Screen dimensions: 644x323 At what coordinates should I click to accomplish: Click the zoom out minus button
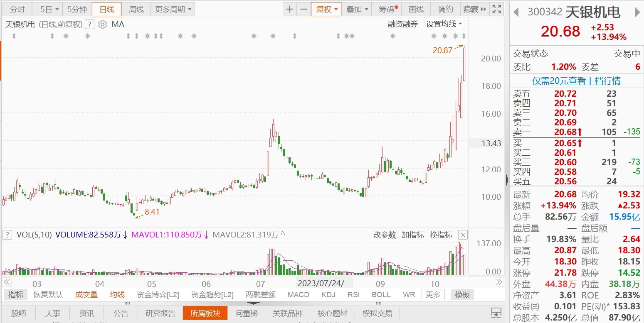[304, 9]
